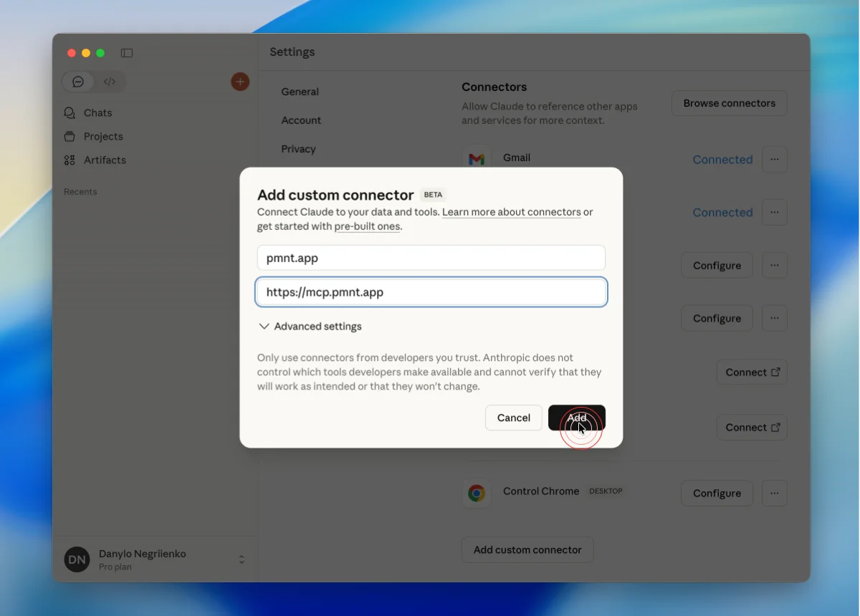Start a new chat with plus icon

coord(240,82)
